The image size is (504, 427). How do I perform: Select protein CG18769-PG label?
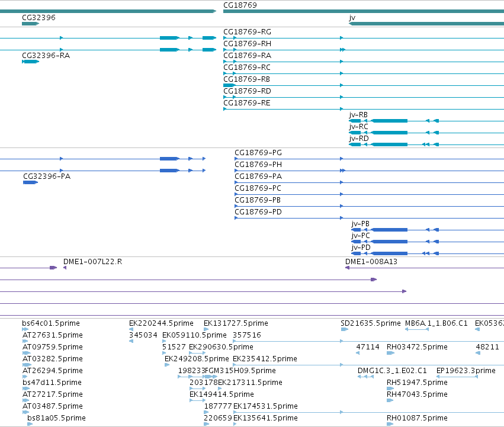click(258, 153)
